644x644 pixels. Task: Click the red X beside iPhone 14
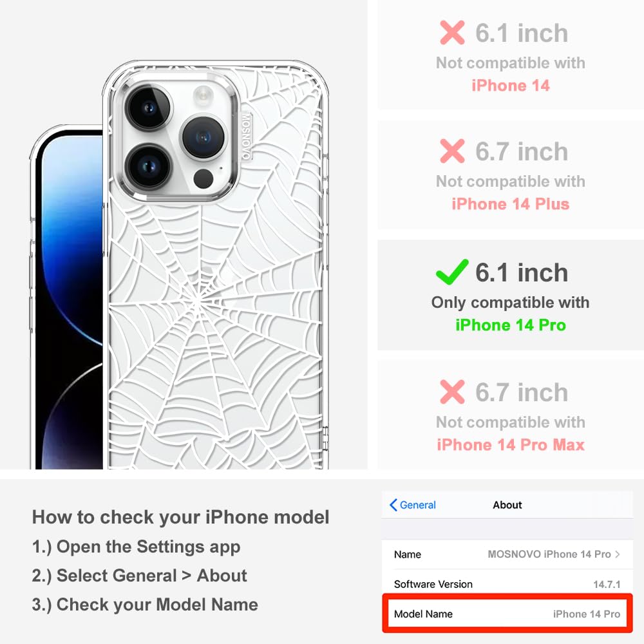click(452, 32)
